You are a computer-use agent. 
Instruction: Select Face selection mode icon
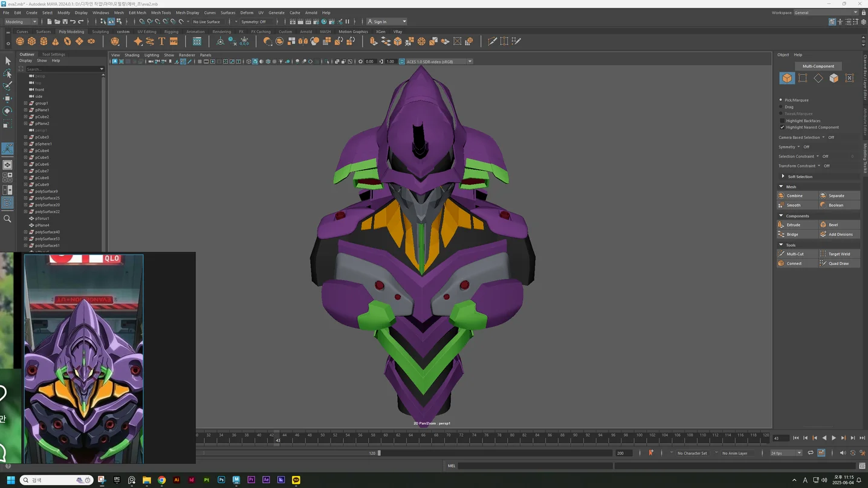[x=834, y=78]
